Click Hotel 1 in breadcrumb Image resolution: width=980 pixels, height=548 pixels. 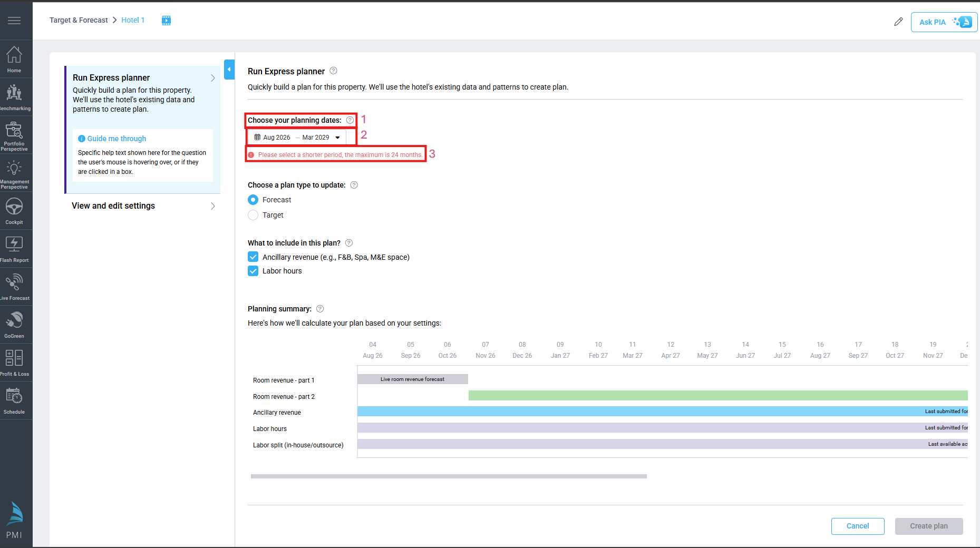133,20
